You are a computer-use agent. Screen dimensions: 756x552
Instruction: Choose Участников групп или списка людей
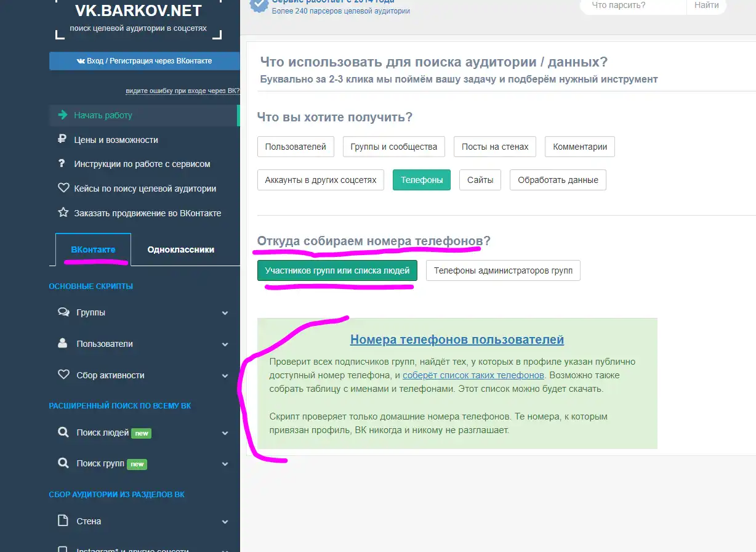(337, 270)
